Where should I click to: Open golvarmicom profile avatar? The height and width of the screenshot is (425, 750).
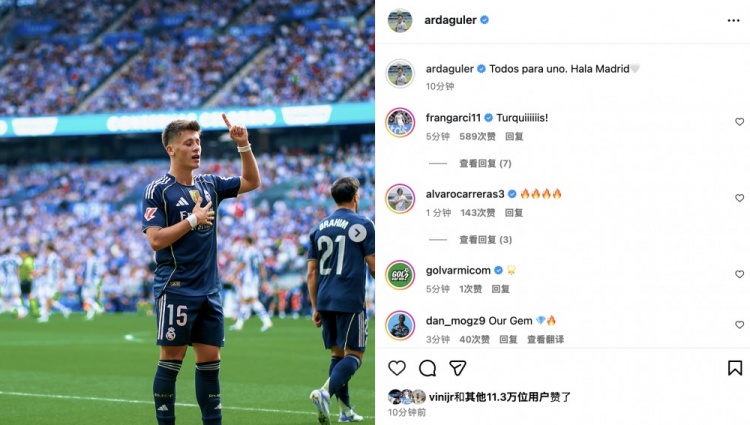coord(400,275)
